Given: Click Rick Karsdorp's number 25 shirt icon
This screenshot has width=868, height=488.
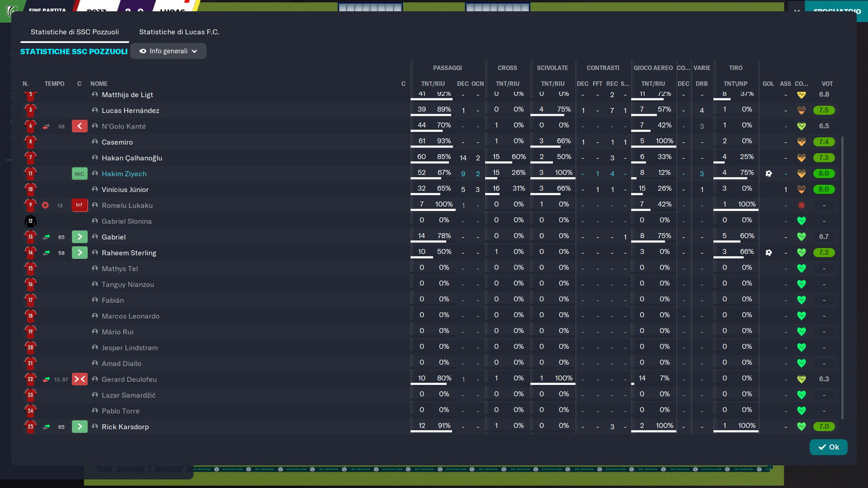Looking at the screenshot, I should click(30, 426).
